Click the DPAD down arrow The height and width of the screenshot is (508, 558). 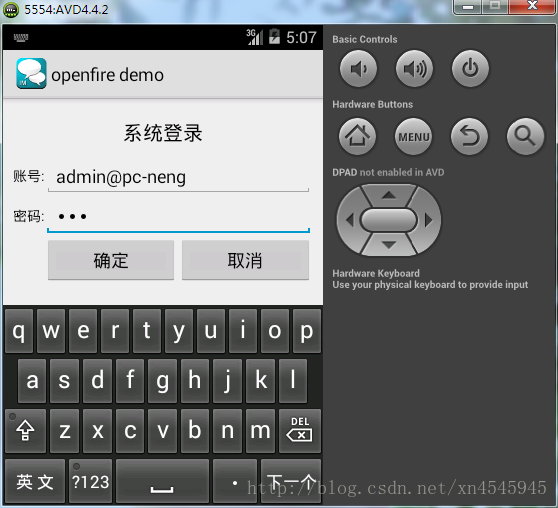[389, 245]
